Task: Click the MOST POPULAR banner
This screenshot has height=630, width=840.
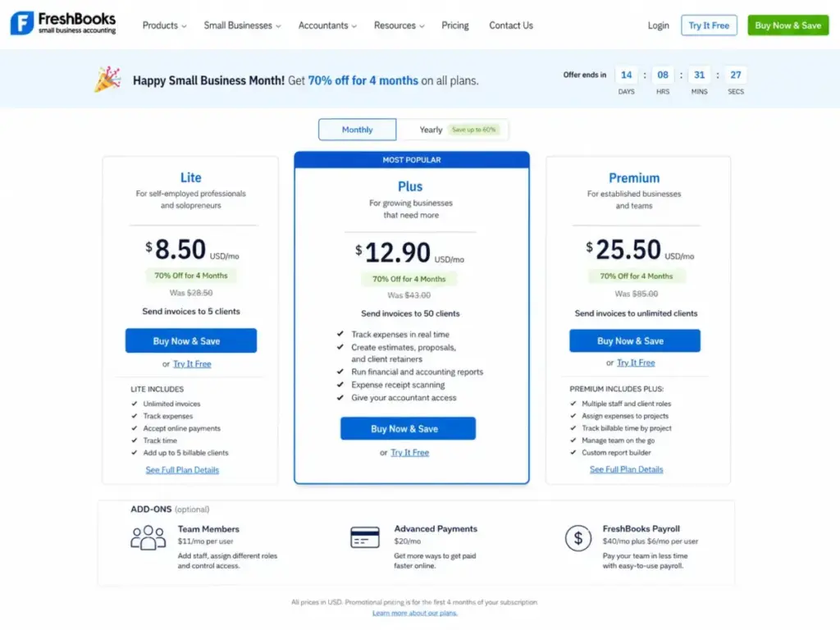Action: (x=412, y=160)
